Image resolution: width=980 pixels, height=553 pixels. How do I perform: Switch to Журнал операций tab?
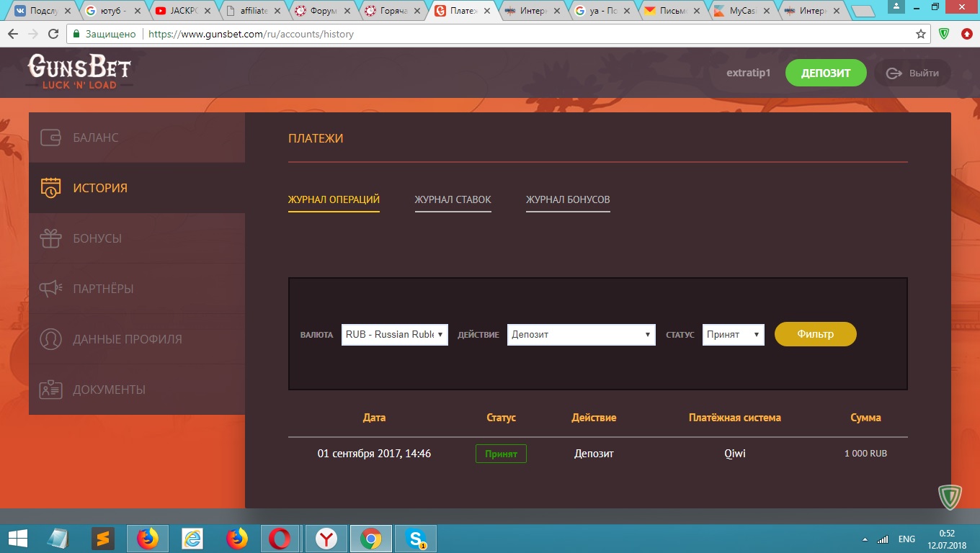click(x=334, y=199)
